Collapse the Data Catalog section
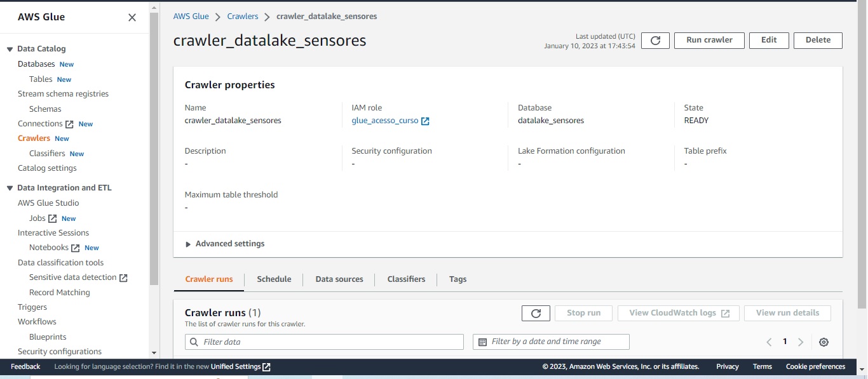This screenshot has height=379, width=868. 8,48
